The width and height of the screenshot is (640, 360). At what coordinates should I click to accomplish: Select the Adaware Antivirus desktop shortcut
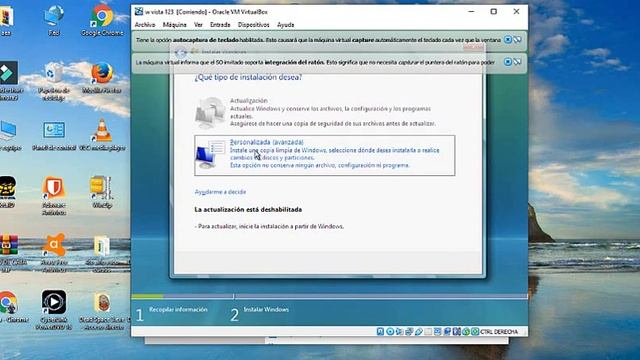click(54, 196)
